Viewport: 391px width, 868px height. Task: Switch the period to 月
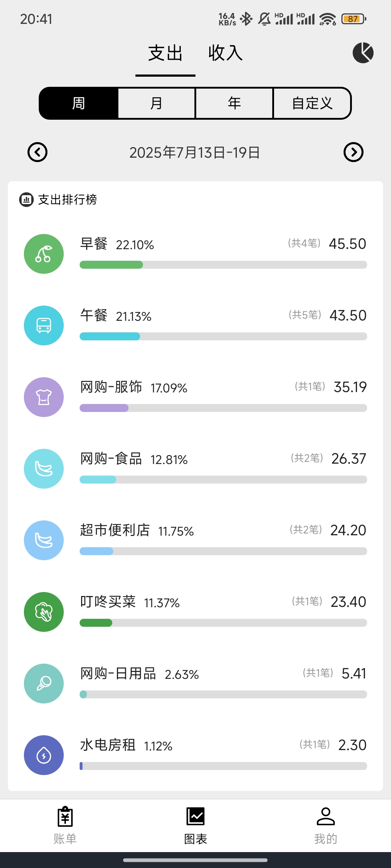[156, 103]
